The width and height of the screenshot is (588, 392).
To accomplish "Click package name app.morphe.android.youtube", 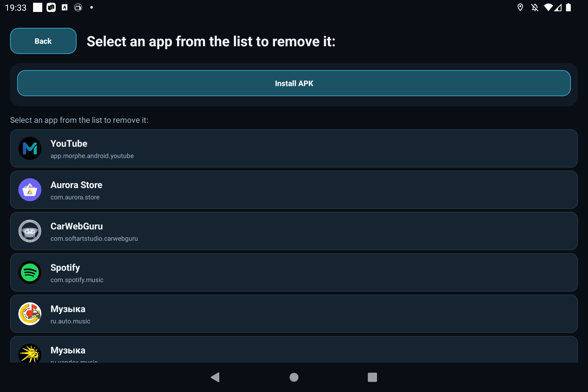I will 92,156.
